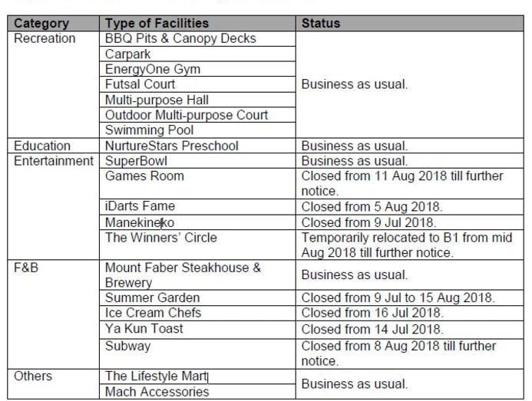Select the Mach Accessories cell
Viewport: 532px width, 401px height.
[x=157, y=392]
